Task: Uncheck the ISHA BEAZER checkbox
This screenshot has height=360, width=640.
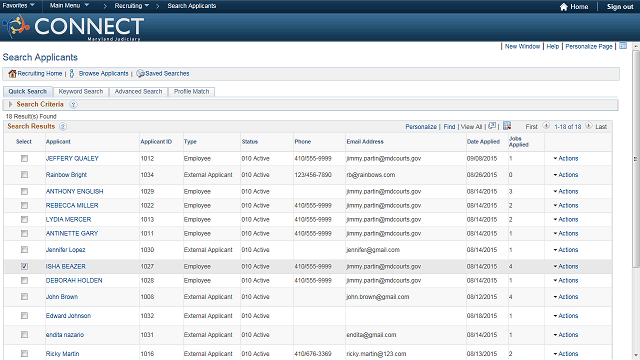Action: click(x=24, y=266)
